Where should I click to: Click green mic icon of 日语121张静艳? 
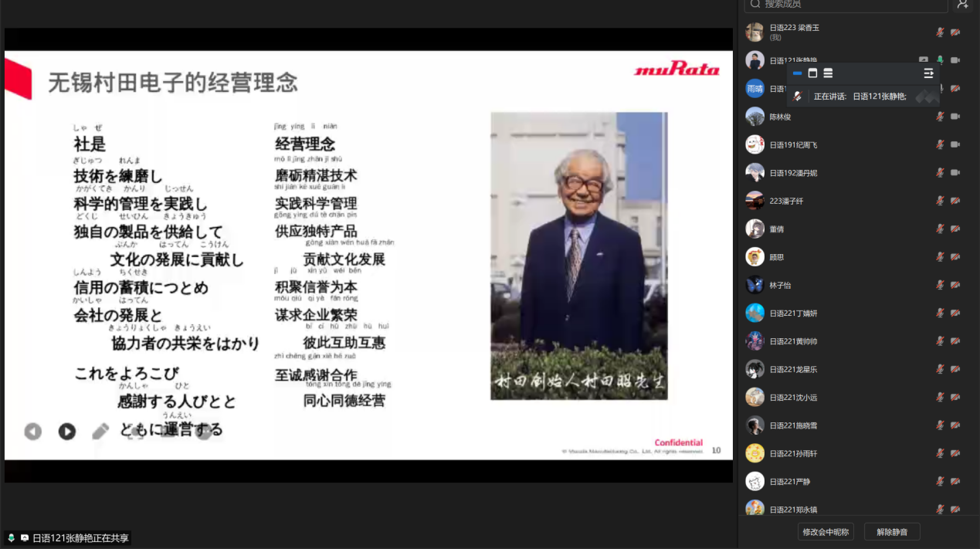point(940,60)
